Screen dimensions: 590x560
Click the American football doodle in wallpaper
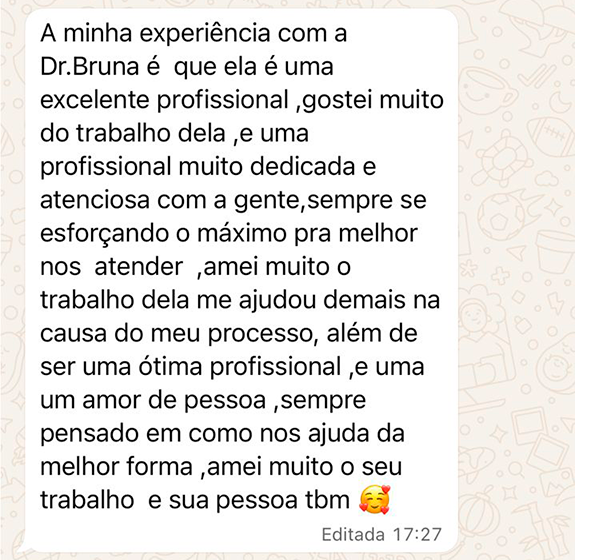(x=550, y=137)
